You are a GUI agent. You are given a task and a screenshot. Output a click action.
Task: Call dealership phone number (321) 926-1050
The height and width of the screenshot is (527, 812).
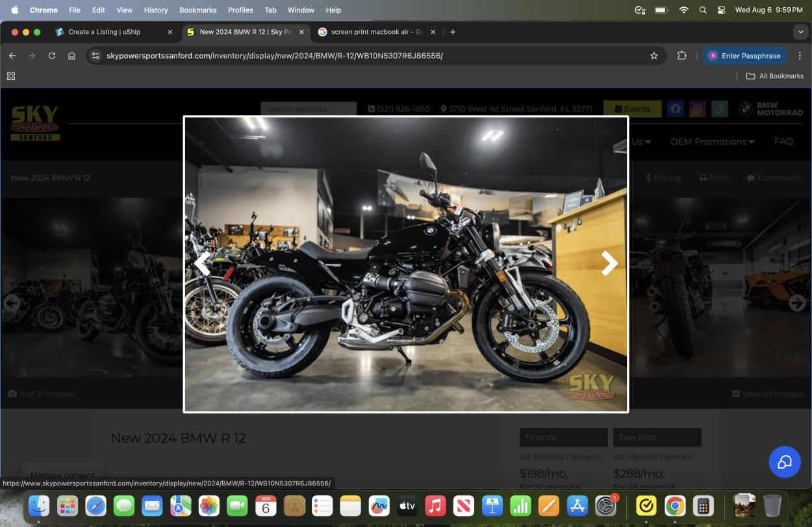click(x=399, y=109)
